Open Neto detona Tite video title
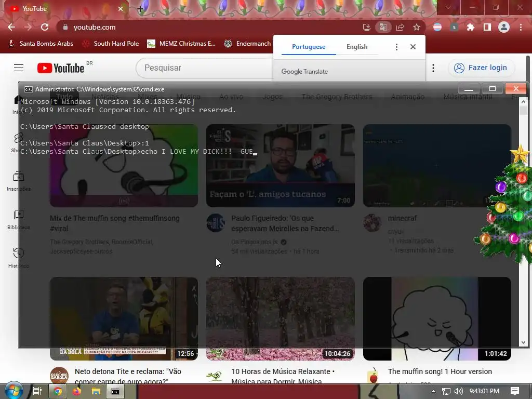Screen dimensions: 532x399 pyautogui.click(x=128, y=376)
